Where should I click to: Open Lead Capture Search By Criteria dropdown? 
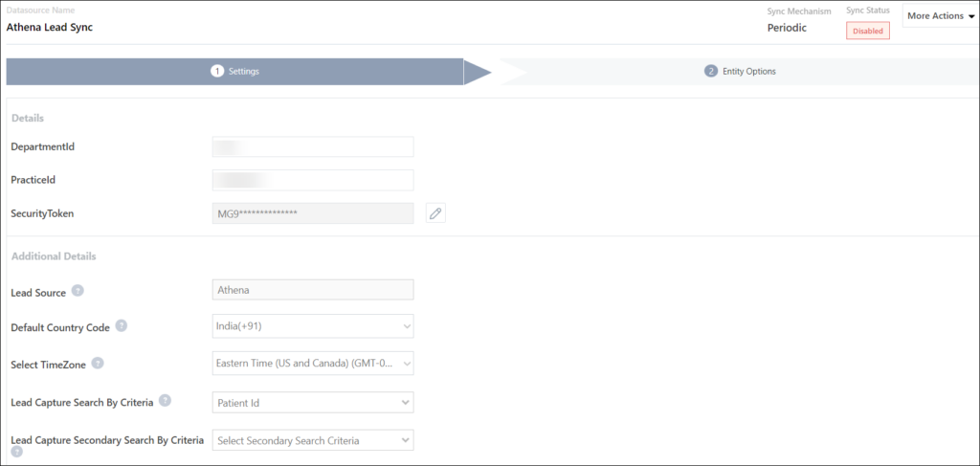coord(312,403)
